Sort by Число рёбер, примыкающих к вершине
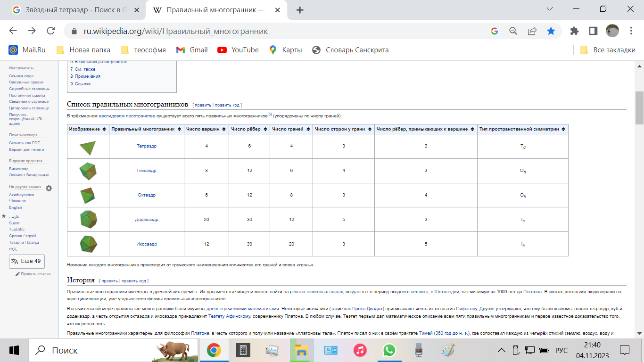Viewport: 644px width, 362px height. [426, 129]
